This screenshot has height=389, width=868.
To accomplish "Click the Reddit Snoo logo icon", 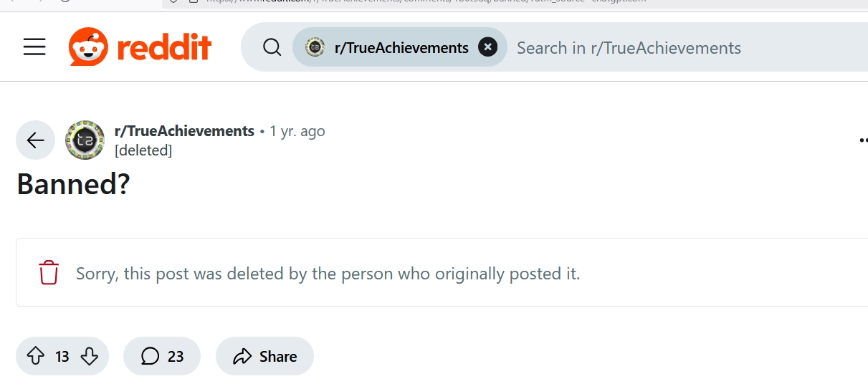I will (88, 47).
